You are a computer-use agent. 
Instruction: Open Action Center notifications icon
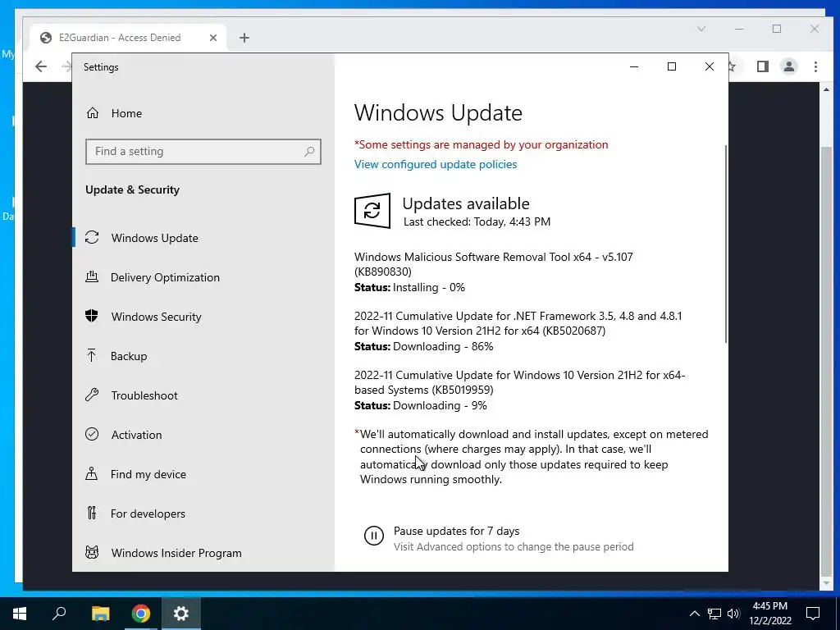point(813,614)
